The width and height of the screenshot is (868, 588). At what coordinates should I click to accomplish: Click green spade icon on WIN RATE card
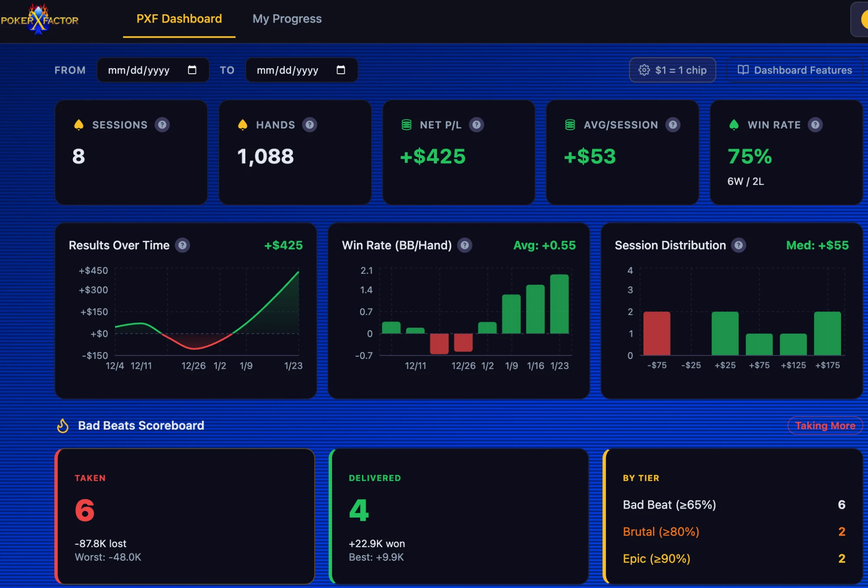(x=734, y=125)
